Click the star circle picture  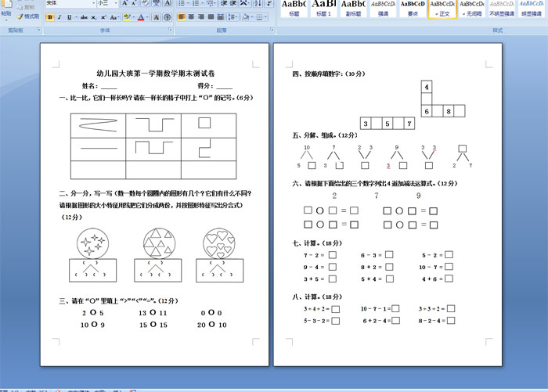[x=92, y=243]
